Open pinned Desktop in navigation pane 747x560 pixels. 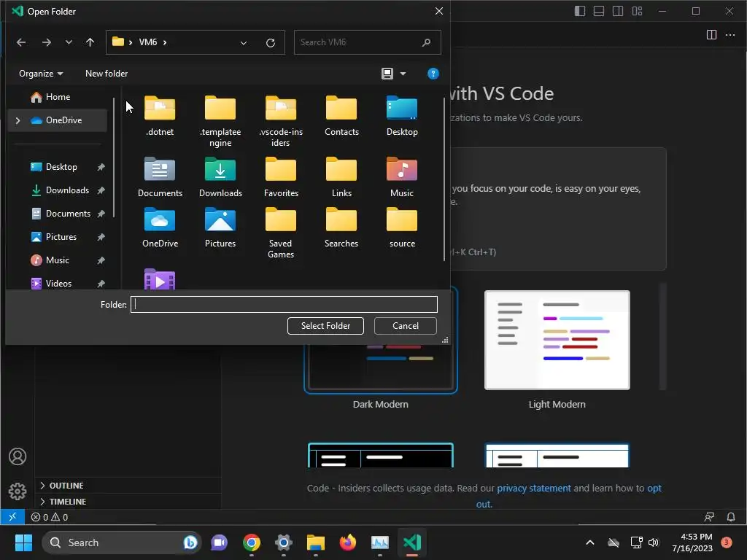tap(61, 167)
